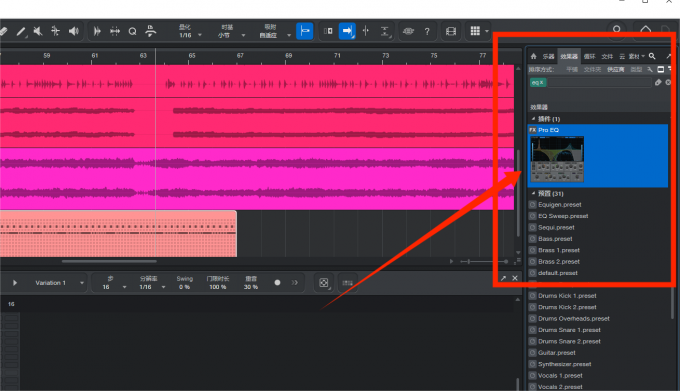
Task: Switch to the 效果器 browser tab
Action: click(x=569, y=56)
